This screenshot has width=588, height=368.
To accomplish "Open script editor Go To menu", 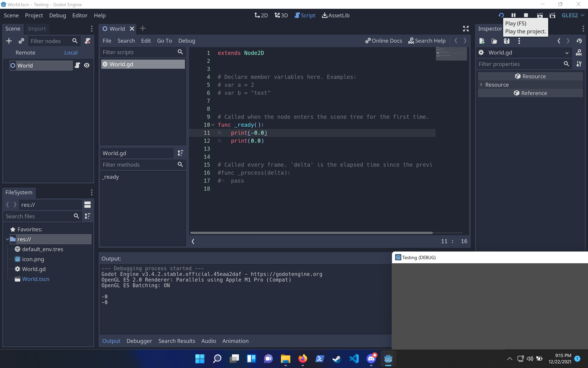I will [x=164, y=41].
